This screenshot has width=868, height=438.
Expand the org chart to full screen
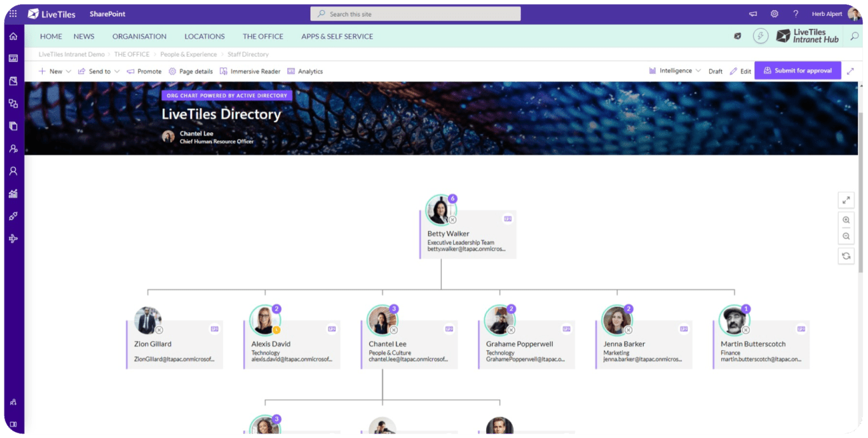846,200
